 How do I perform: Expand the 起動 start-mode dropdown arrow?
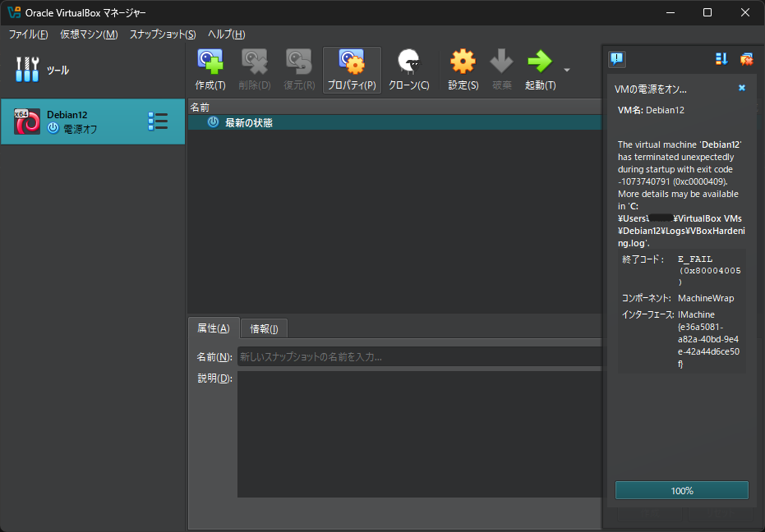pos(567,71)
